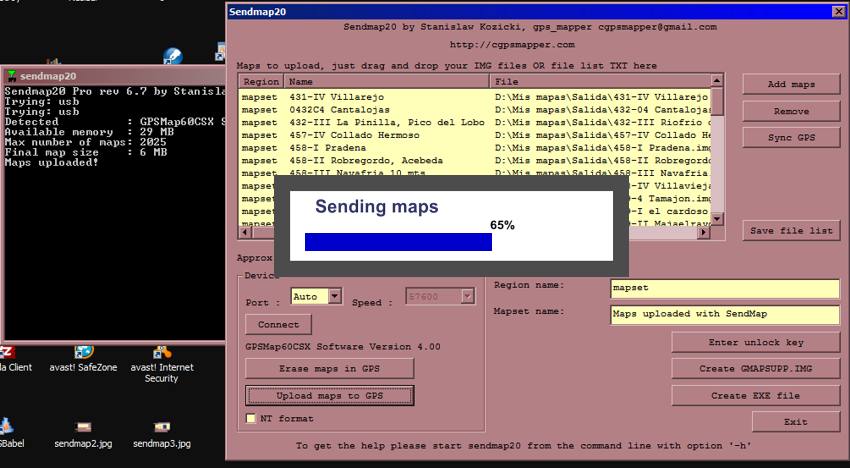This screenshot has width=850, height=468.
Task: Select the 457-IV Collado Hermoso row
Action: [x=474, y=135]
